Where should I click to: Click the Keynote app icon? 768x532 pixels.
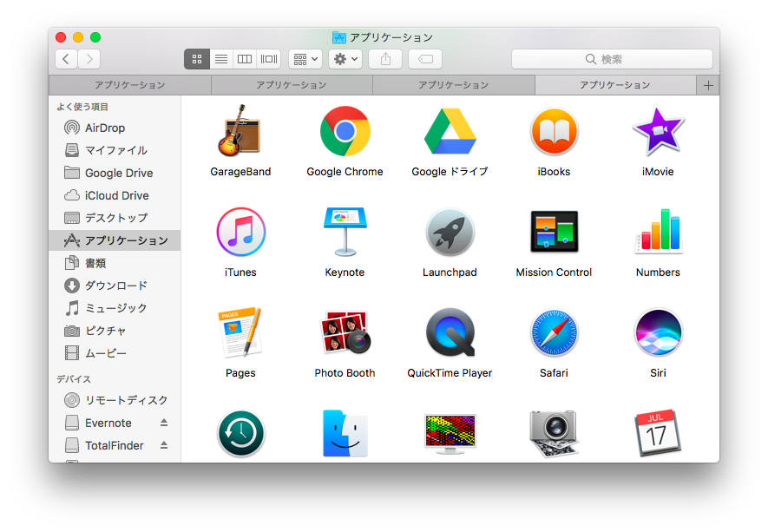[345, 232]
